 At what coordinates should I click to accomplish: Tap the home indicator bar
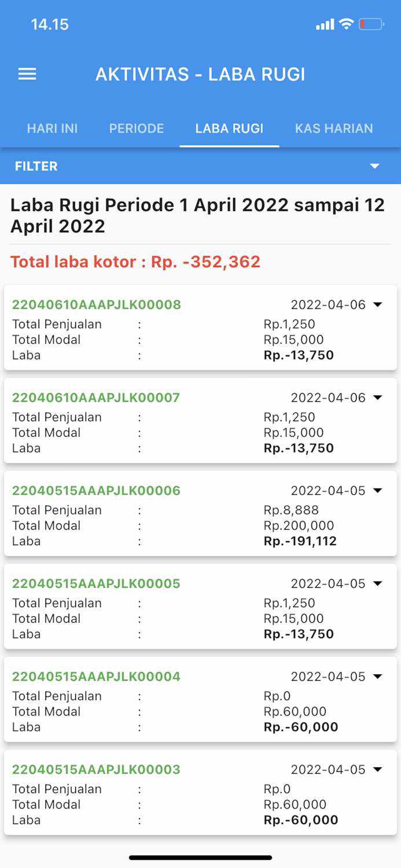200,858
